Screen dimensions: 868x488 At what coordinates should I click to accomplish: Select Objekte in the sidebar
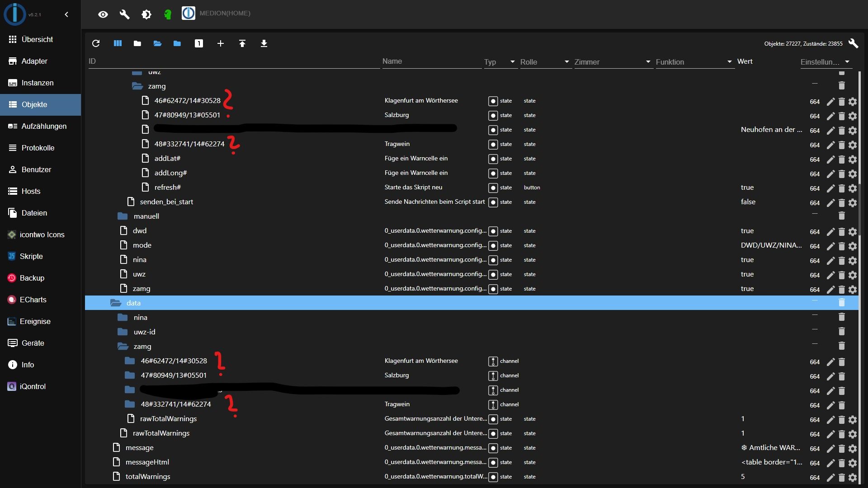click(x=41, y=104)
